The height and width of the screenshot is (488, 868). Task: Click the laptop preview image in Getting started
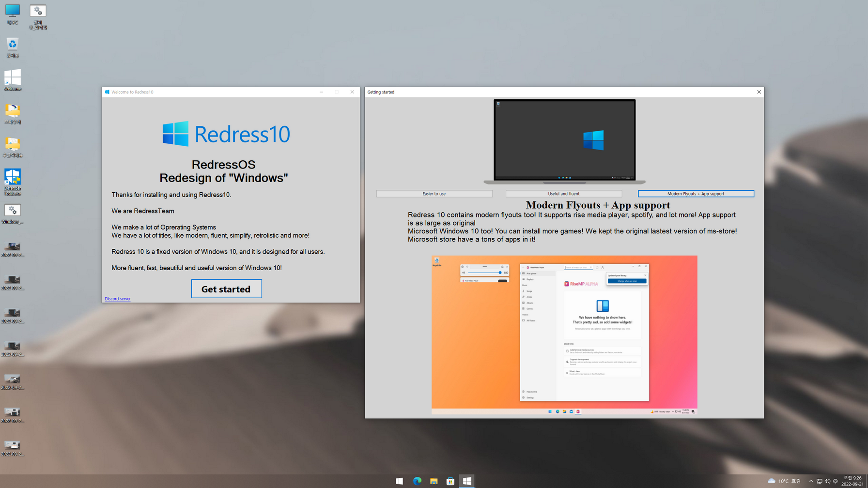(x=564, y=142)
